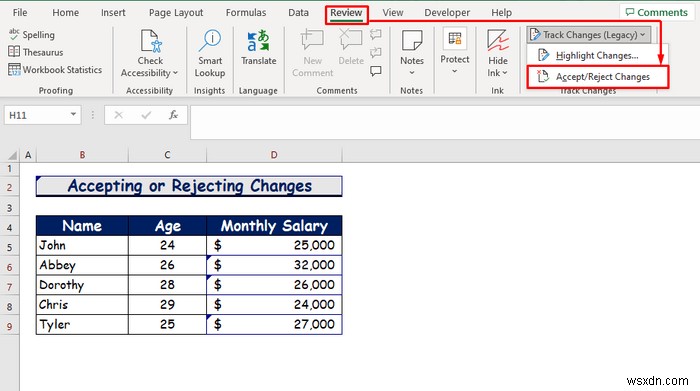Expand the Protect dropdown chevron

tap(454, 71)
